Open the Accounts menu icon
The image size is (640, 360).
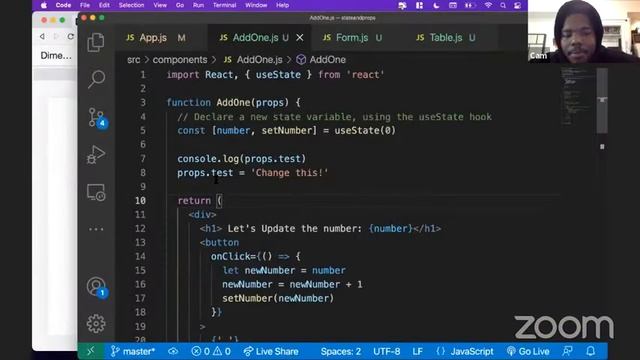click(97, 287)
